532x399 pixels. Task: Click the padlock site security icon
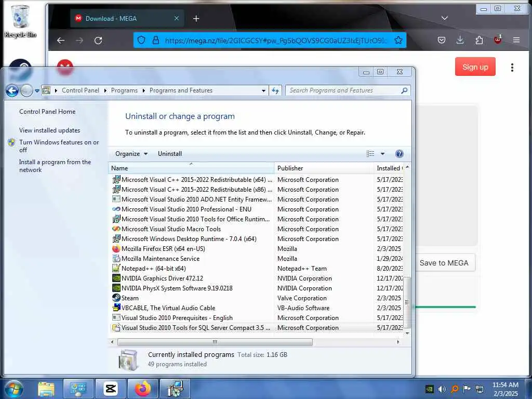[x=156, y=41]
